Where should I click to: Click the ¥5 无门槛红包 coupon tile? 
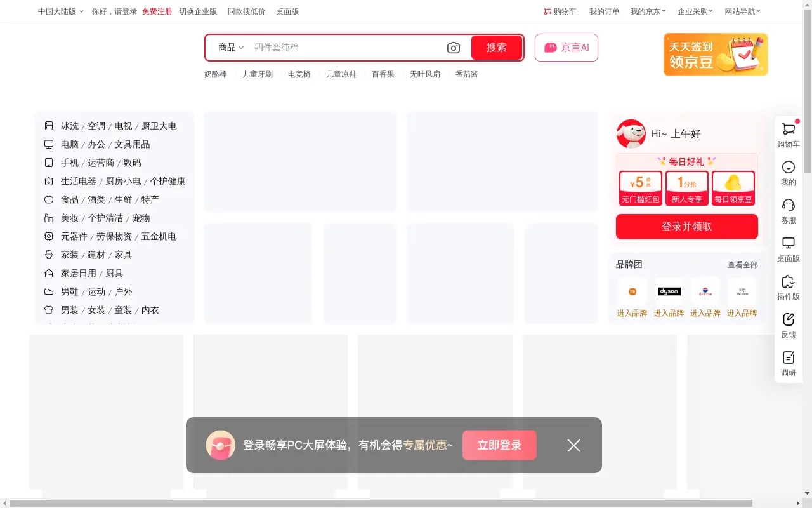coord(641,189)
